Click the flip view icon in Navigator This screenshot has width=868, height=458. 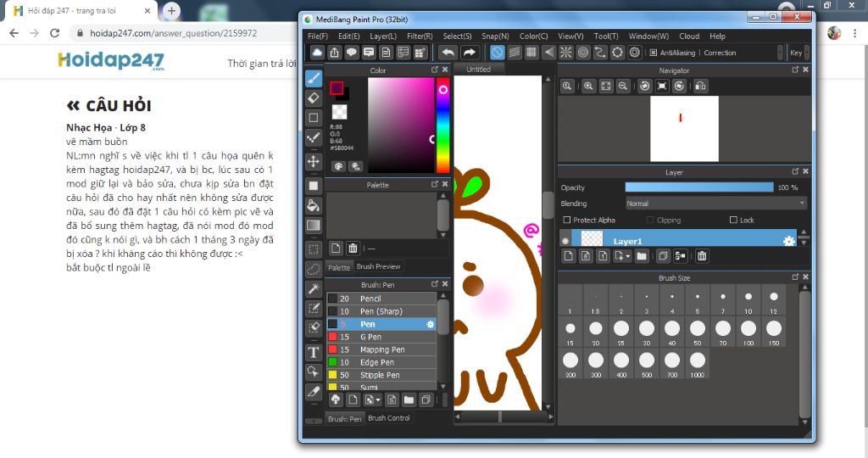(x=700, y=87)
